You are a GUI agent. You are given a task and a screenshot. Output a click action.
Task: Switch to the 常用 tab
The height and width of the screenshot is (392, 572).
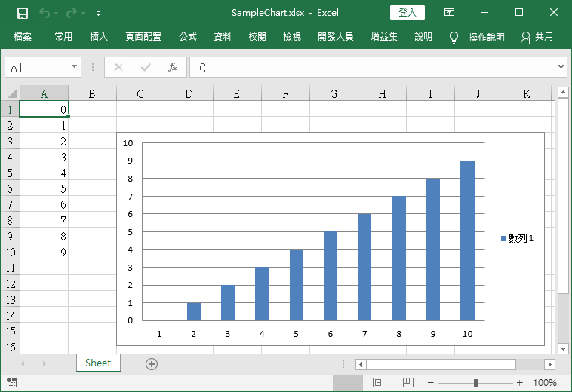click(x=63, y=37)
